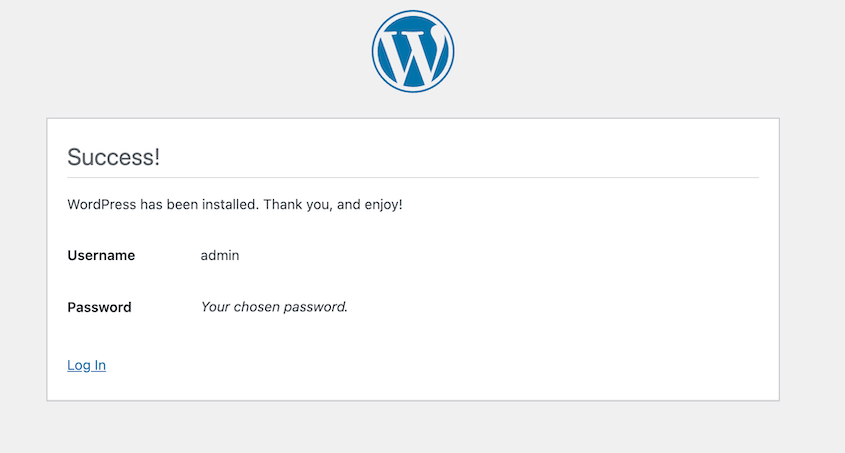Click the word 'Your' in password hint

(x=216, y=307)
